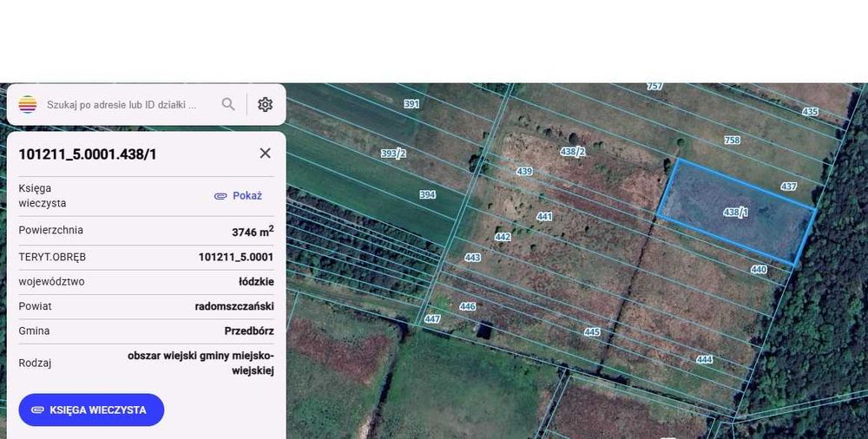
Task: Click parcel label 441 on map
Action: (544, 216)
